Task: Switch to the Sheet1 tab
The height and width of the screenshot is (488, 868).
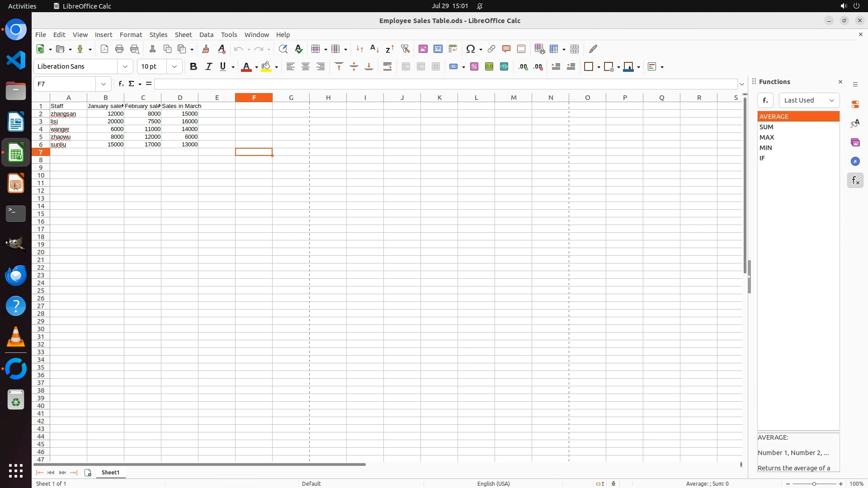Action: pyautogui.click(x=110, y=473)
